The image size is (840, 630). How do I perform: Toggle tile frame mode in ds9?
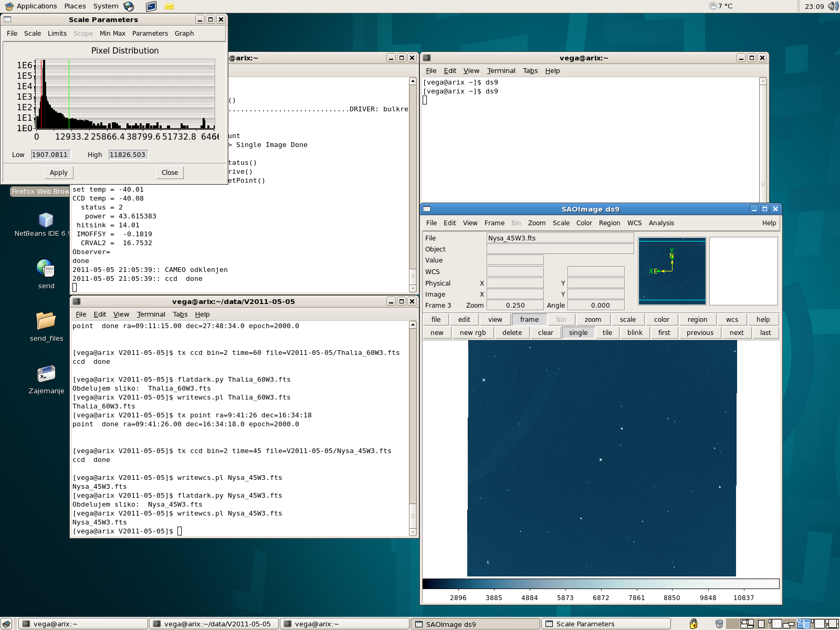(607, 332)
